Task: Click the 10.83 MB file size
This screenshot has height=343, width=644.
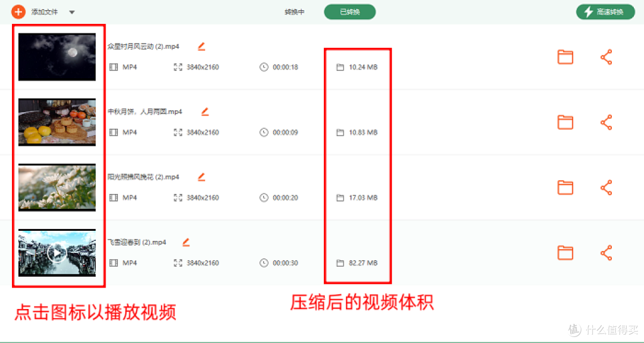Action: [363, 132]
